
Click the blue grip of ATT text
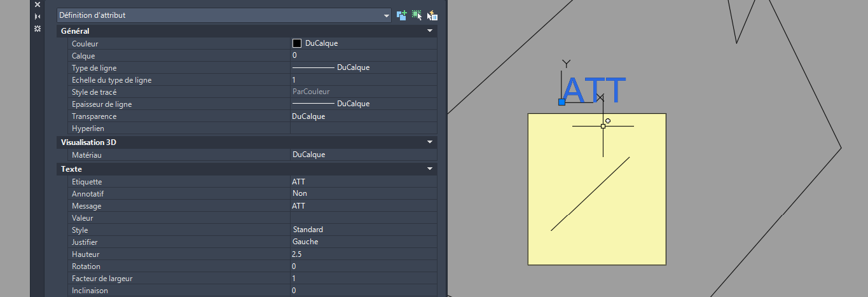(561, 102)
